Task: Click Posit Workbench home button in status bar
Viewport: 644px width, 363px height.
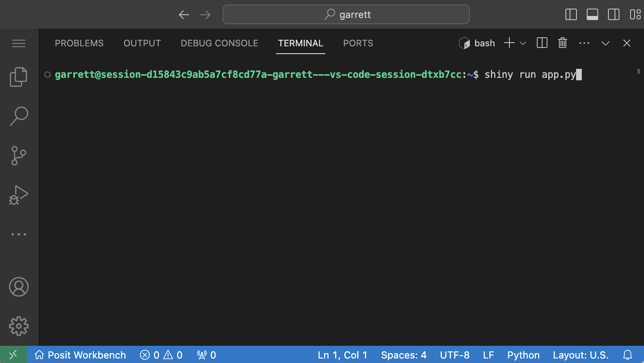Action: (80, 355)
